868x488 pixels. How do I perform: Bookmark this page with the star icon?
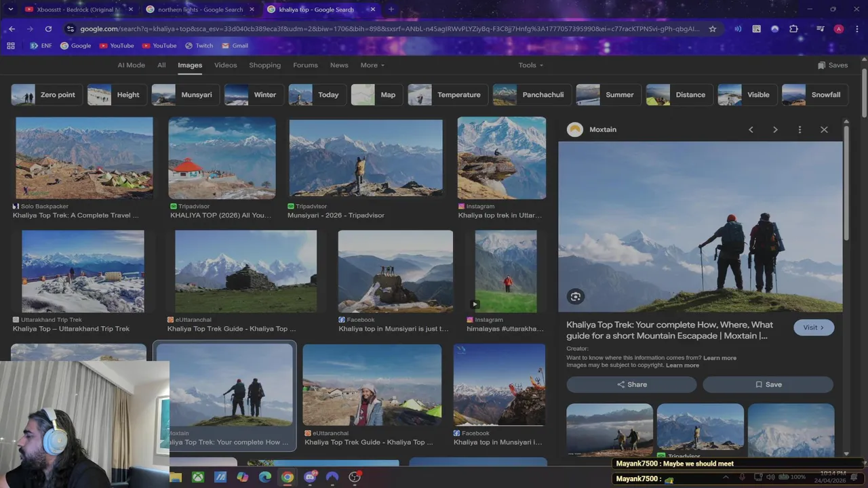coord(713,29)
